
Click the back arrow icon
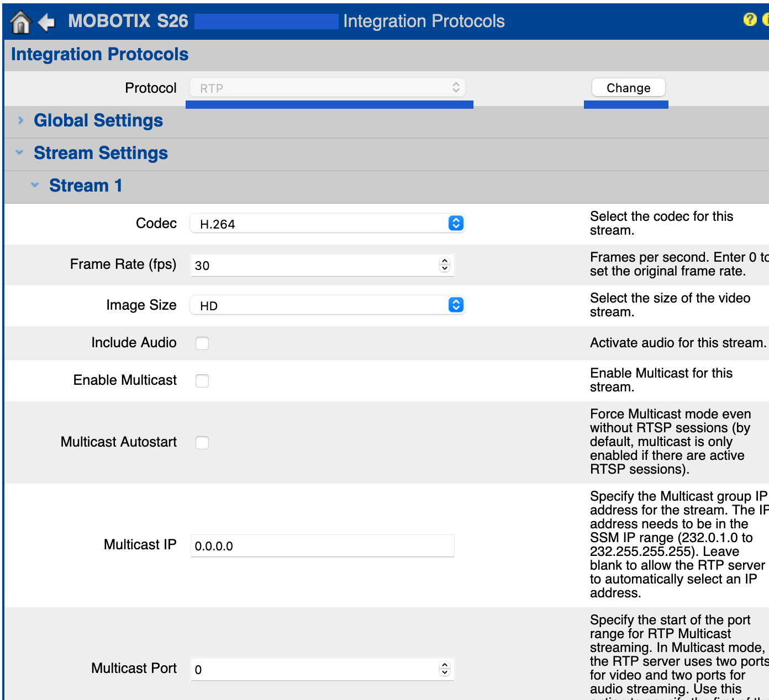click(47, 22)
